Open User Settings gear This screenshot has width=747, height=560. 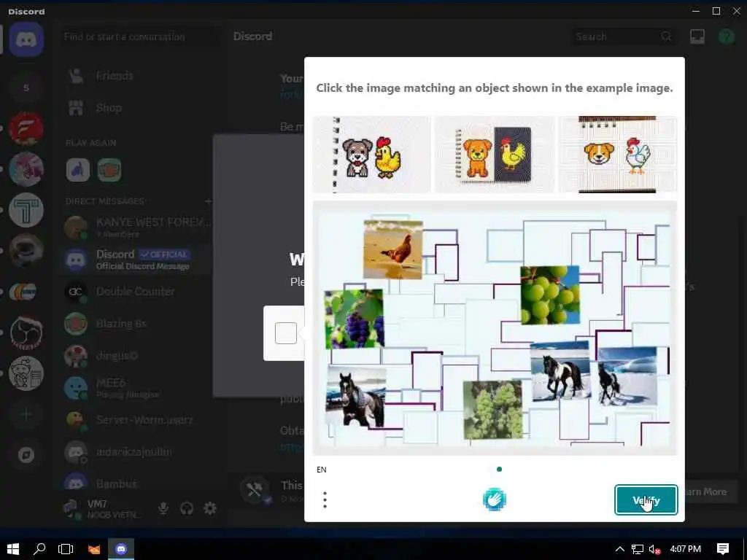[209, 508]
